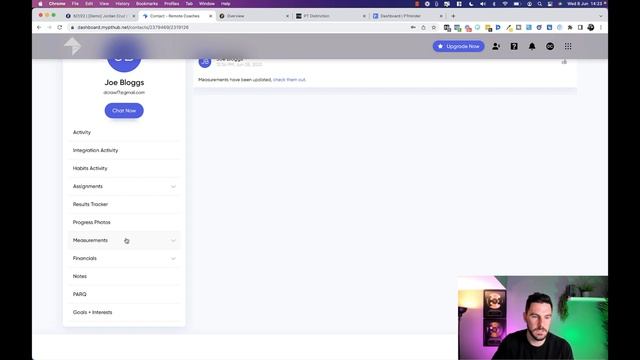Switch to the first Chrome tab
The height and width of the screenshot is (360, 640).
pos(100,16)
